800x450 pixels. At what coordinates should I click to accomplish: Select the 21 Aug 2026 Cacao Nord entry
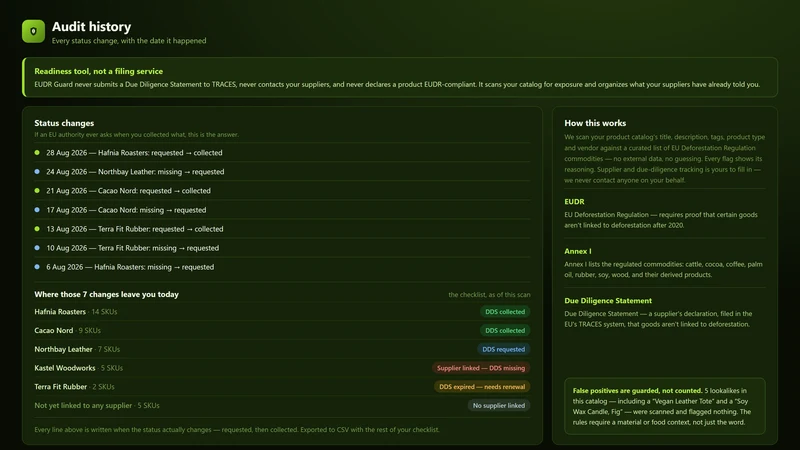point(282,191)
